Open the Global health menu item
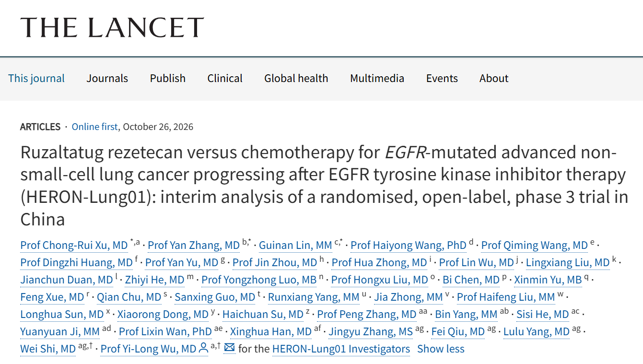Screen dimensions: 643x364 [296, 78]
